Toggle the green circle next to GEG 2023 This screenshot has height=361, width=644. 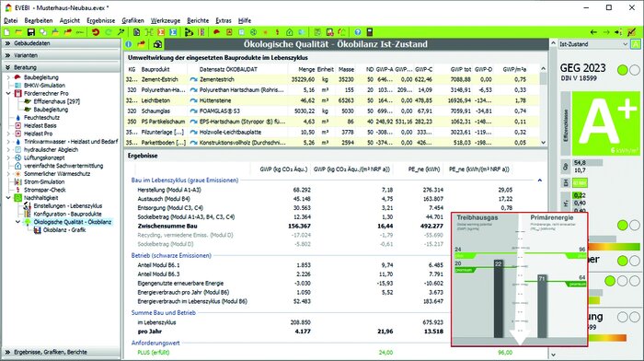[623, 70]
